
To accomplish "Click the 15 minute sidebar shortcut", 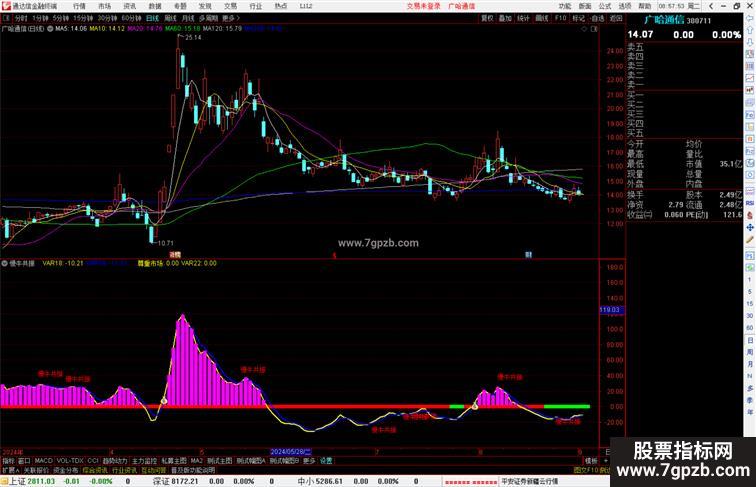I will tap(750, 303).
